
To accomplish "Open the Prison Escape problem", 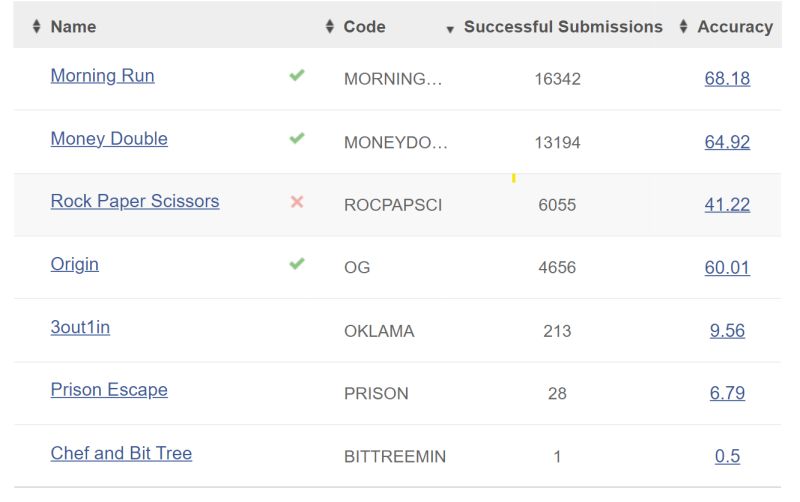I will click(109, 390).
